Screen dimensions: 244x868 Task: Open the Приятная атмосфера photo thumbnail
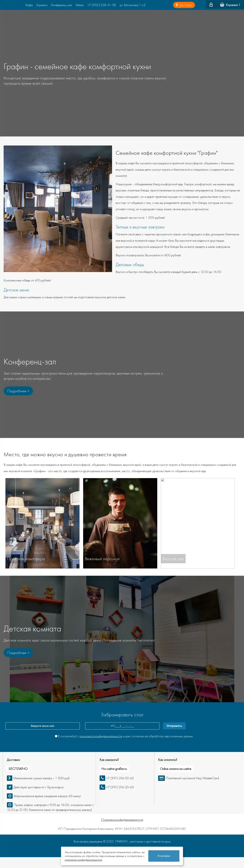[42, 523]
